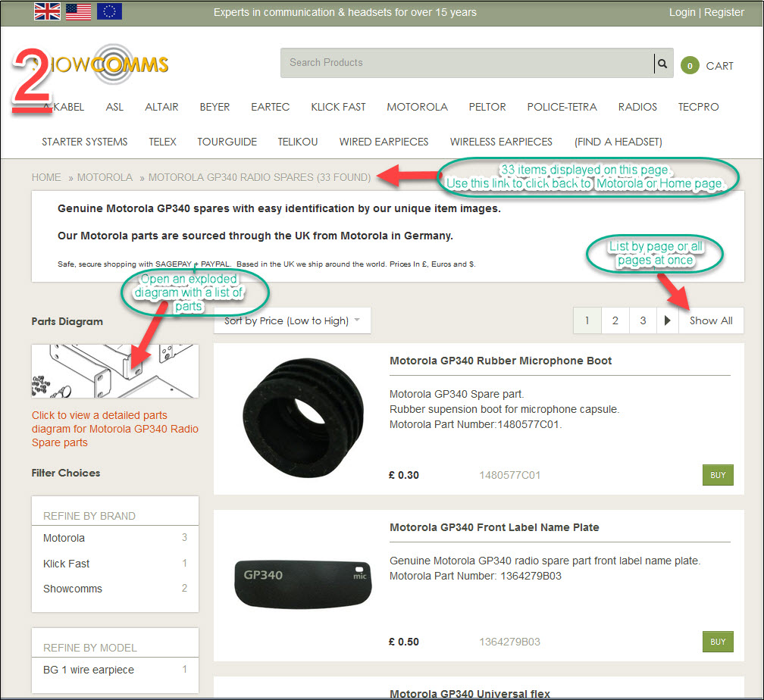The width and height of the screenshot is (764, 700).
Task: Buy the Rubber Microphone Boot
Action: point(718,475)
